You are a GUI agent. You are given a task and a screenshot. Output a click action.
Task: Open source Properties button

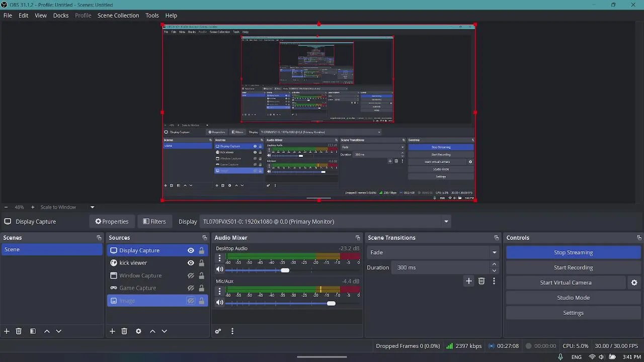(x=112, y=222)
